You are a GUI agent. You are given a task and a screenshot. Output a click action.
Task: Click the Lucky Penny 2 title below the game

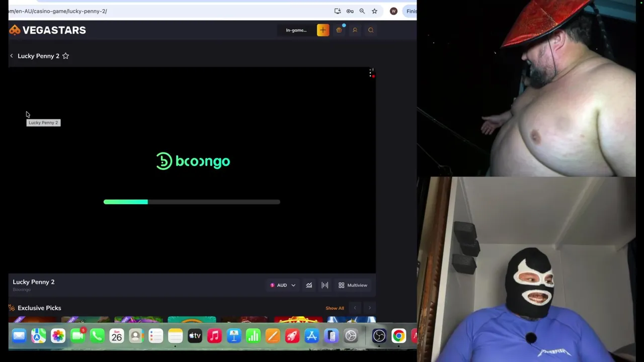pyautogui.click(x=34, y=282)
